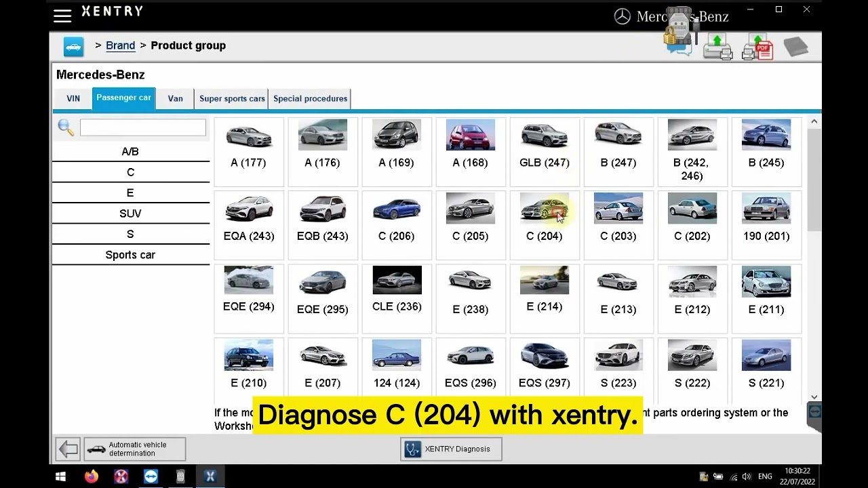Switch to the Super sports cars tab

[x=232, y=98]
